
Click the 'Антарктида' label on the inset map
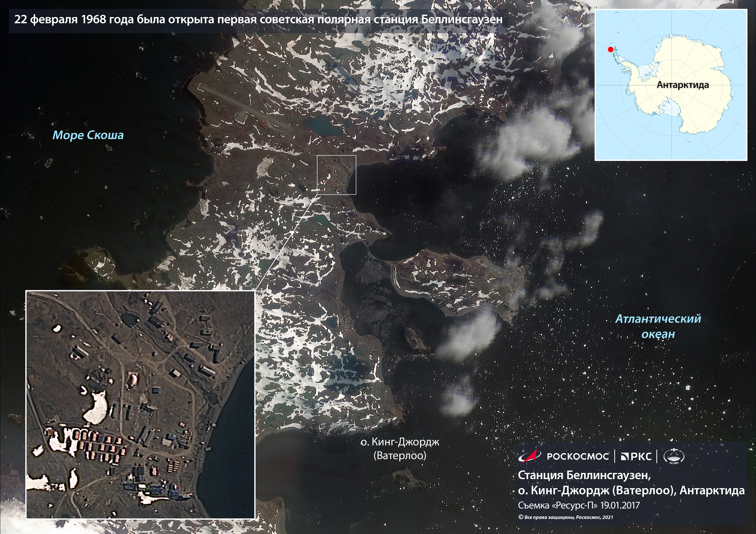point(683,85)
